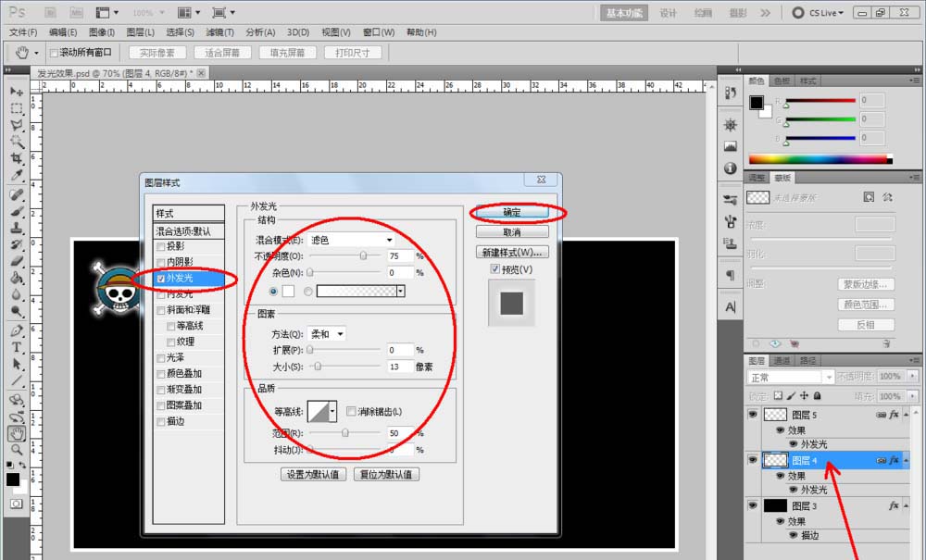This screenshot has height=560, width=926.
Task: Open the 图层(L) menu
Action: (141, 32)
